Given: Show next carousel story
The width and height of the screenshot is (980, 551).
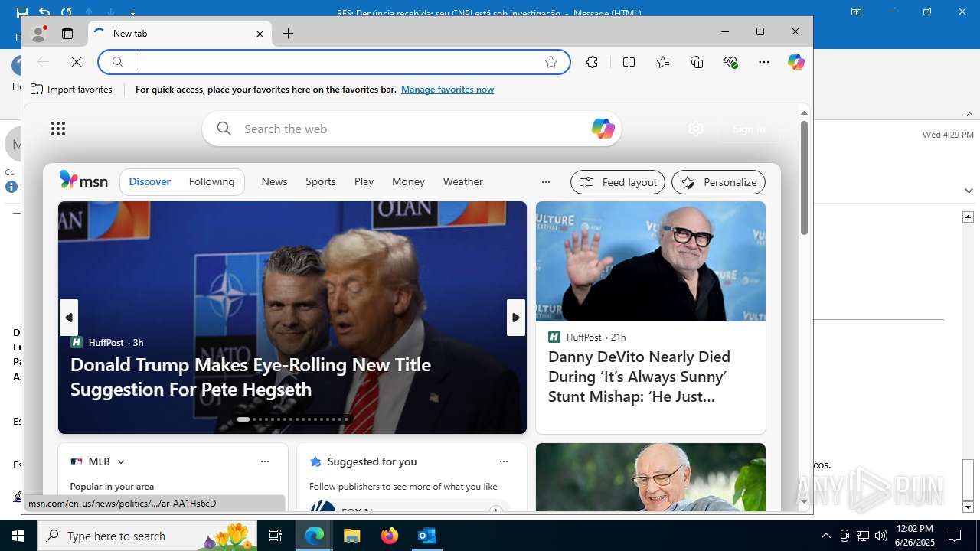Looking at the screenshot, I should coord(516,318).
